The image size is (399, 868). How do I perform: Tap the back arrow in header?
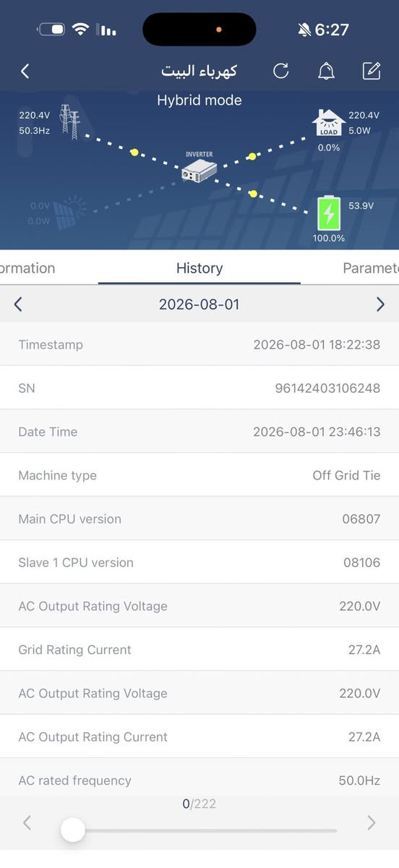(x=25, y=71)
